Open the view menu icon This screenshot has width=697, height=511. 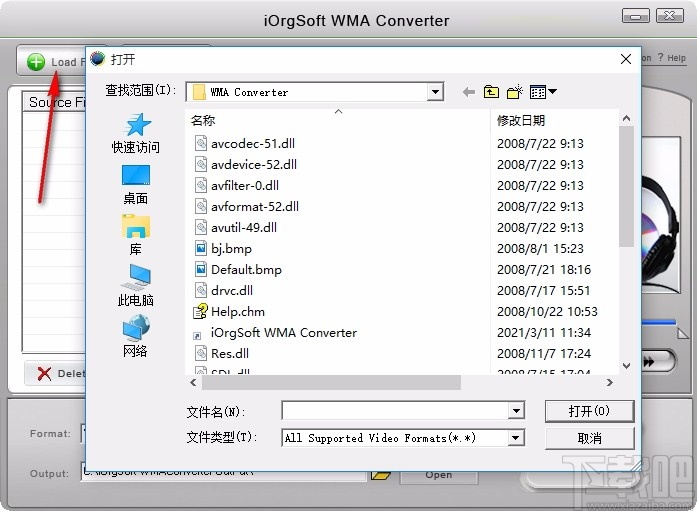pyautogui.click(x=543, y=92)
